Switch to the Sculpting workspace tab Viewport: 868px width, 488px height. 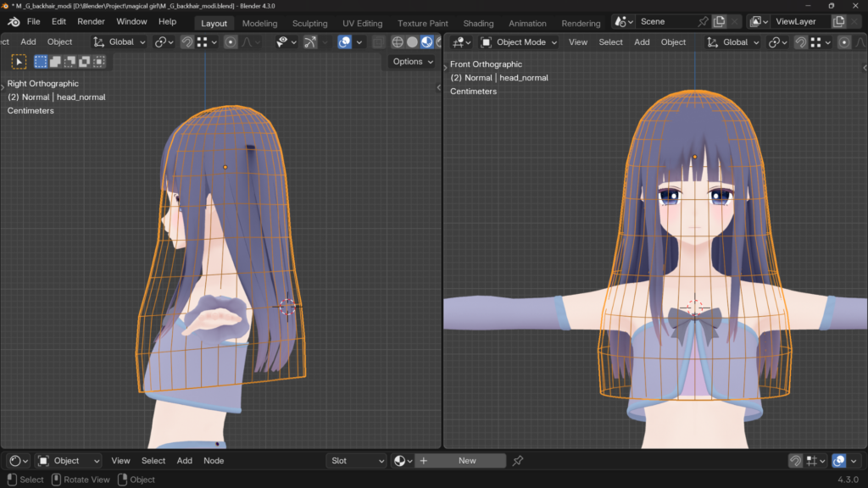(x=309, y=23)
